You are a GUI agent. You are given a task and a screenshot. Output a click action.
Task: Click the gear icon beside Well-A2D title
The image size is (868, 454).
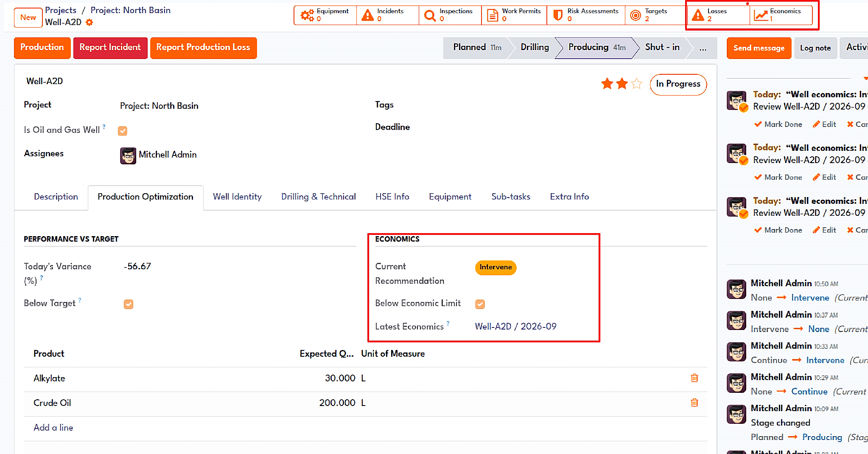89,22
